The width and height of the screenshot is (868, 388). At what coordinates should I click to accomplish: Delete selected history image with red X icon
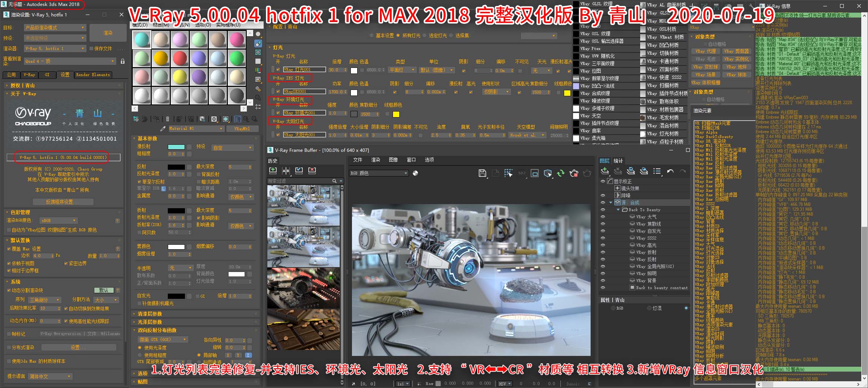click(x=312, y=170)
